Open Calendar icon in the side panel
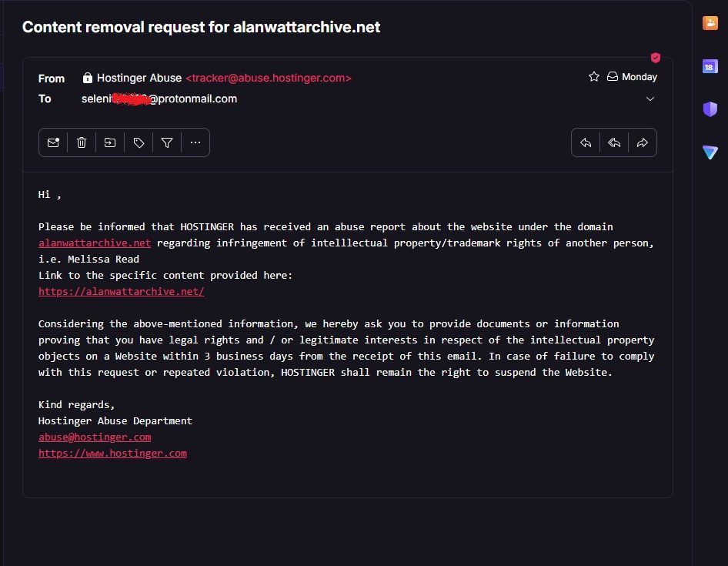The height and width of the screenshot is (566, 728). point(710,66)
